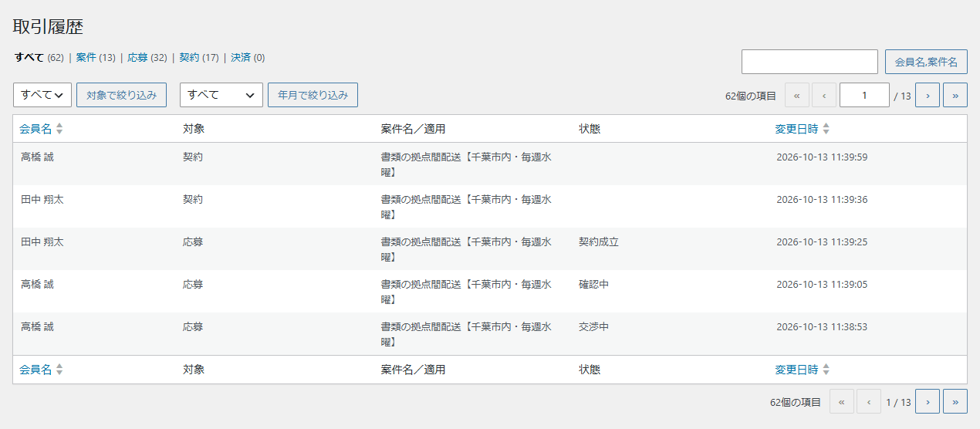Filter by 契約 (17) tab
Image resolution: width=980 pixels, height=429 pixels.
(199, 58)
